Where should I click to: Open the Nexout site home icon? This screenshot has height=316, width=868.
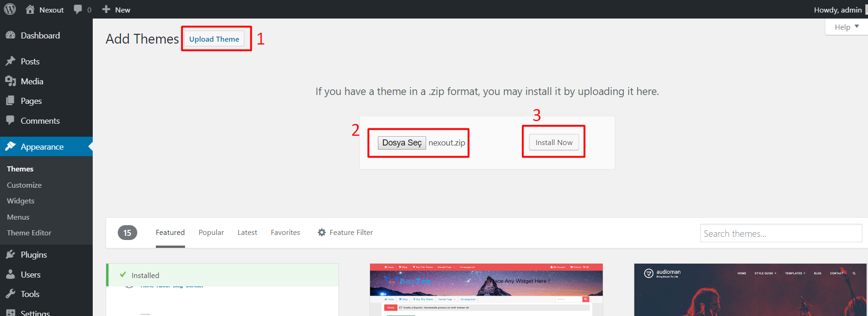pos(30,10)
